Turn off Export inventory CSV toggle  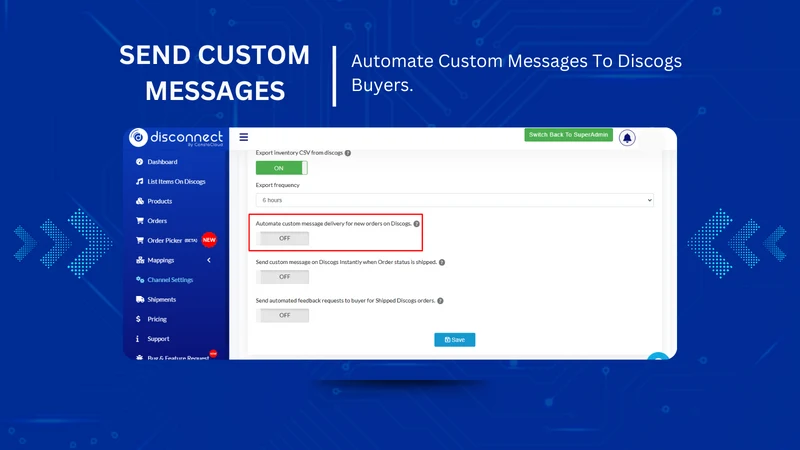[282, 168]
